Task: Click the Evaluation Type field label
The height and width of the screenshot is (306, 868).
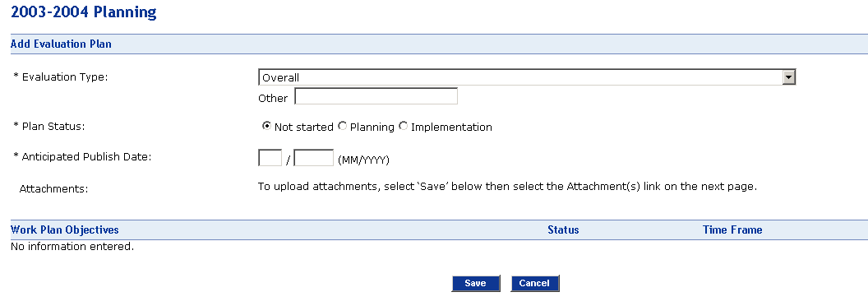Action: coord(60,77)
